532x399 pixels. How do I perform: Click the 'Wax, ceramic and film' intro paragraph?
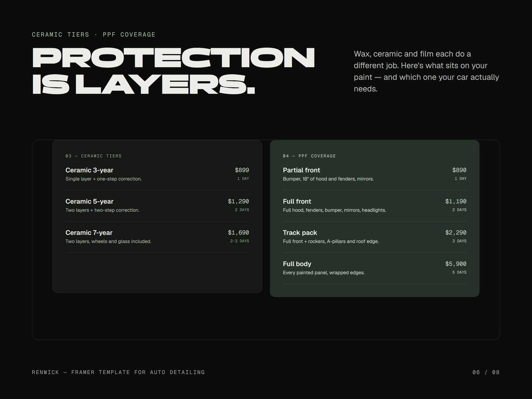pyautogui.click(x=427, y=71)
